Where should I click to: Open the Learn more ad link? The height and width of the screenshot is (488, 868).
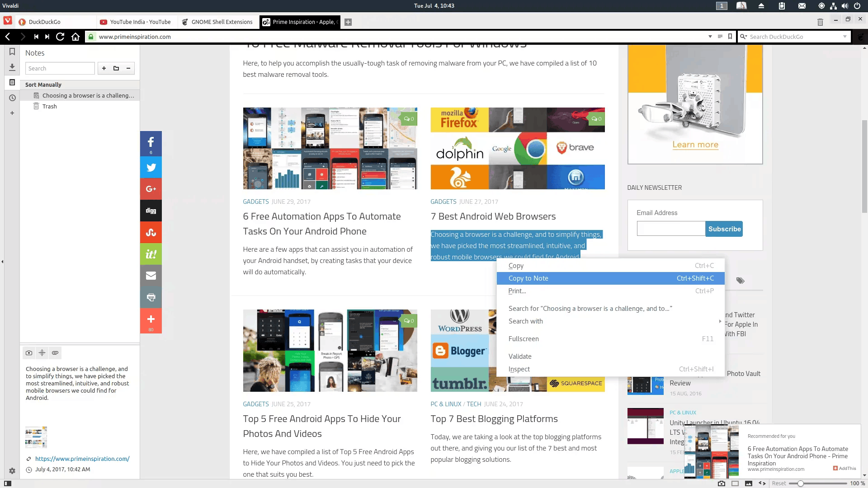pos(695,145)
